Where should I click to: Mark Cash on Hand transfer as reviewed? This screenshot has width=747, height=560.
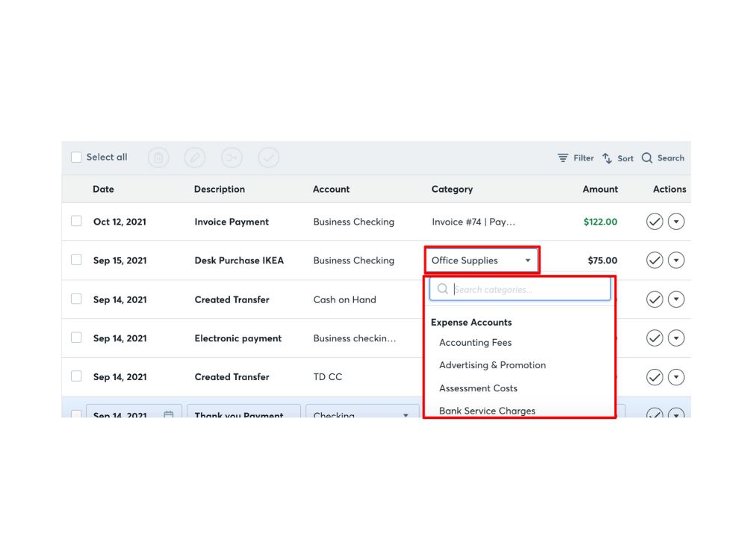coord(654,299)
